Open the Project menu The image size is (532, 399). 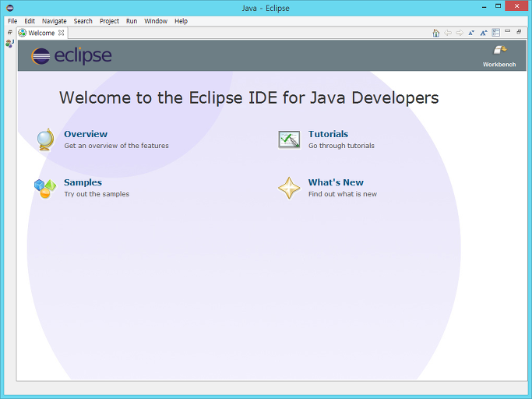coord(109,21)
